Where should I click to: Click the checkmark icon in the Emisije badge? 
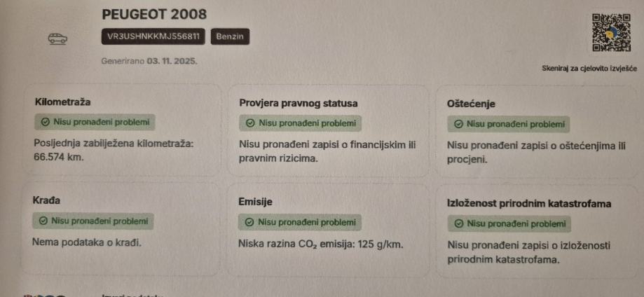[x=249, y=222]
